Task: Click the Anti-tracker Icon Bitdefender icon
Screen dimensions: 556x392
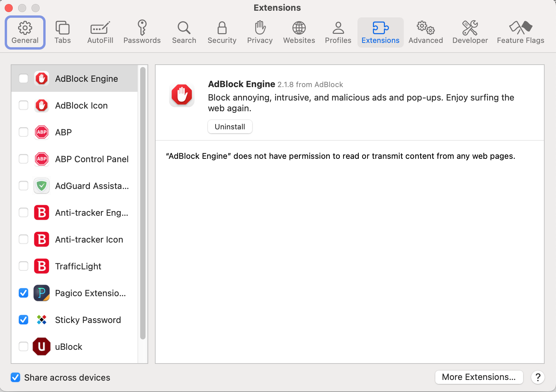Action: coord(42,239)
